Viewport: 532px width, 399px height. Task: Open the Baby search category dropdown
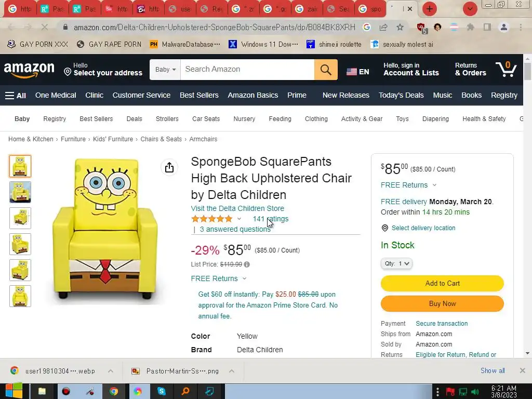pos(165,70)
